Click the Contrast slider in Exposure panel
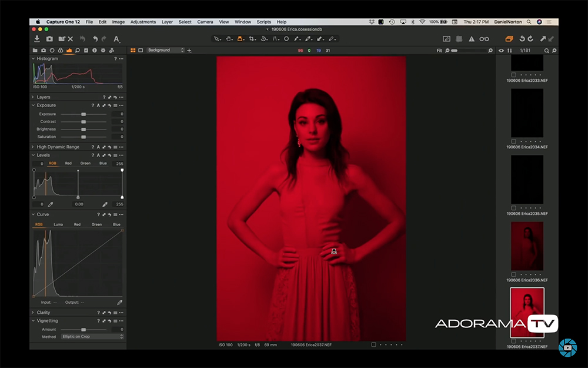The height and width of the screenshot is (368, 588). click(83, 122)
